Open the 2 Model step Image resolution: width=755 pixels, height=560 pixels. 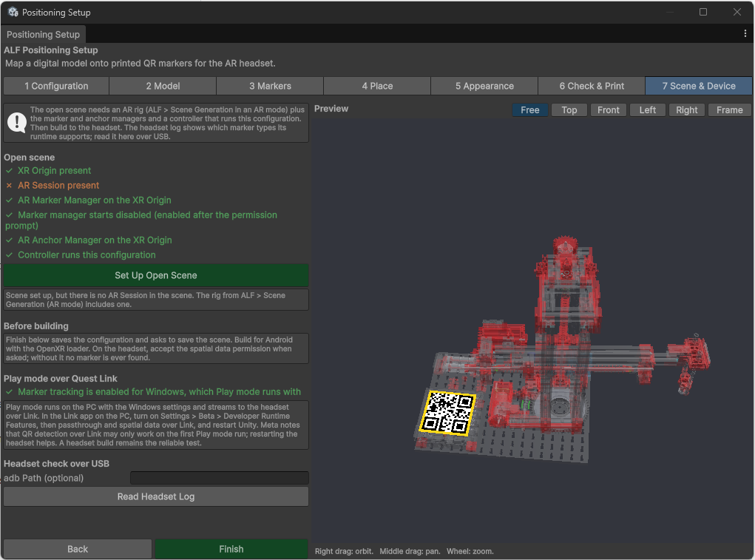(163, 87)
